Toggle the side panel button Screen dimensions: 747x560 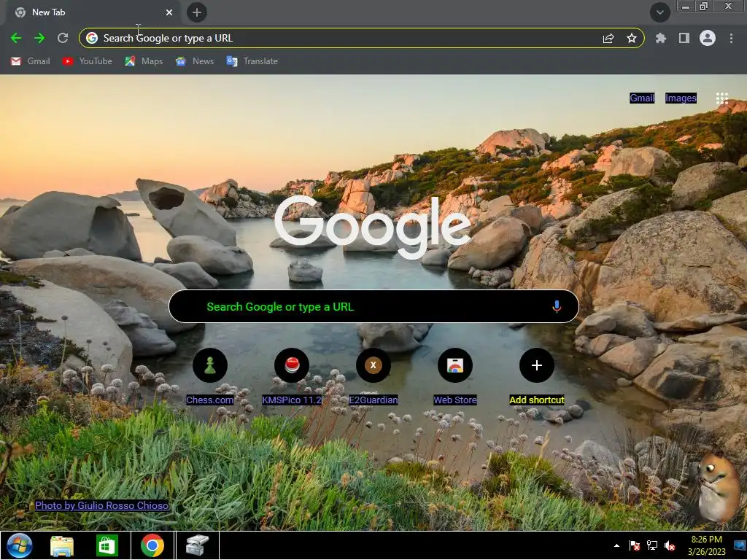click(684, 38)
